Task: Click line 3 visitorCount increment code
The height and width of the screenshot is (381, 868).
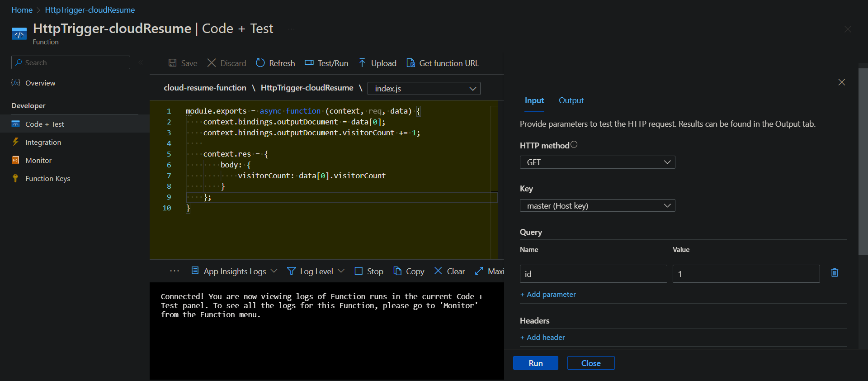Action: coord(311,133)
